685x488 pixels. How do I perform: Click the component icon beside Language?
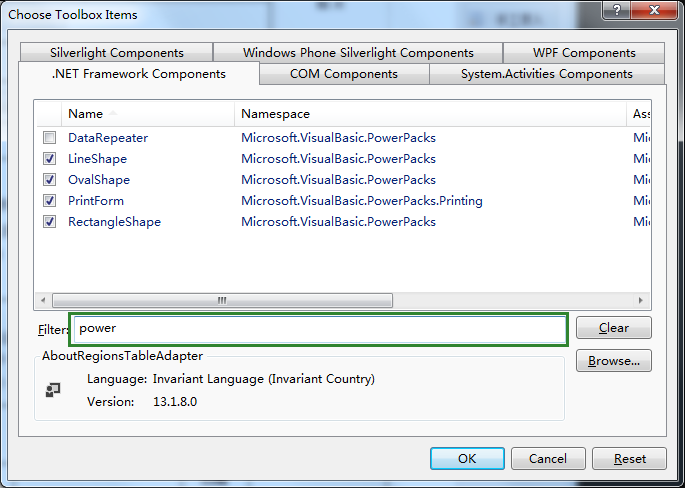[x=53, y=390]
